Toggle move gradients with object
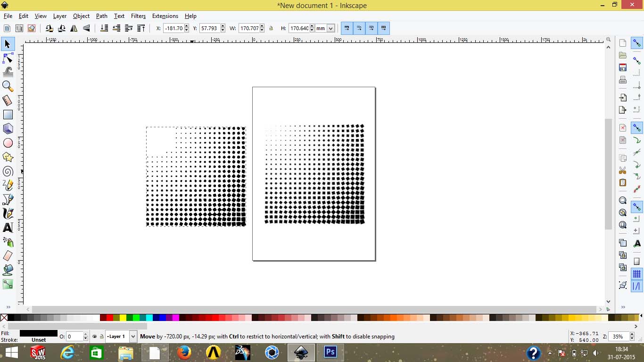Viewport: 644px width, 362px height. [x=371, y=28]
